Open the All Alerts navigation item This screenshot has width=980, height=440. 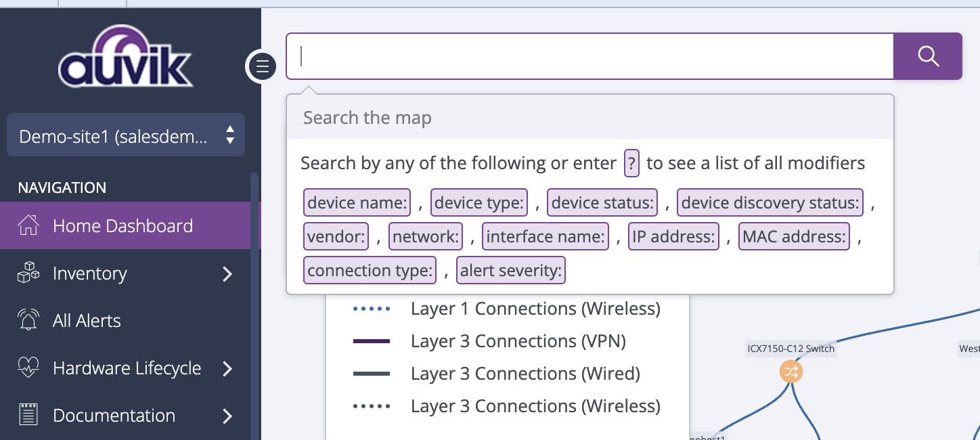[86, 320]
